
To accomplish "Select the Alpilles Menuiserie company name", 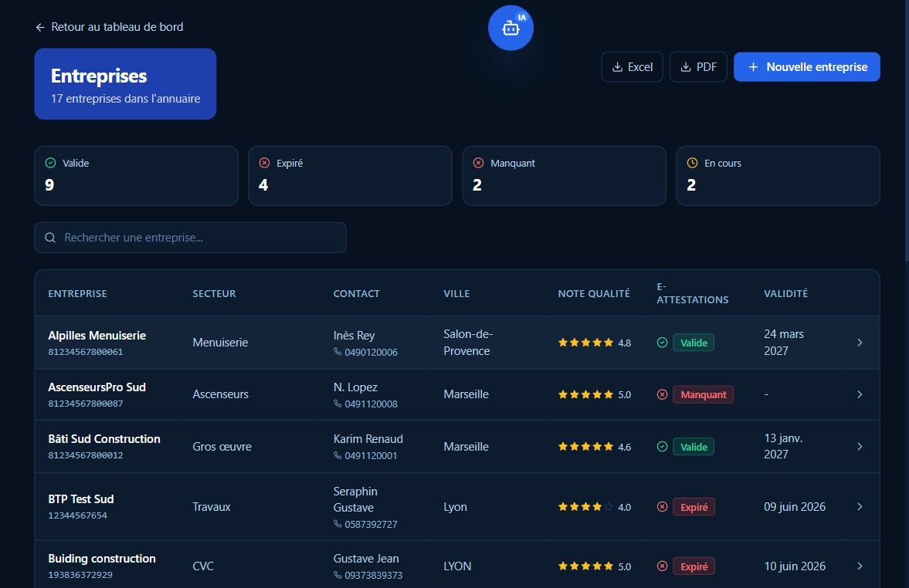I will pyautogui.click(x=97, y=336).
